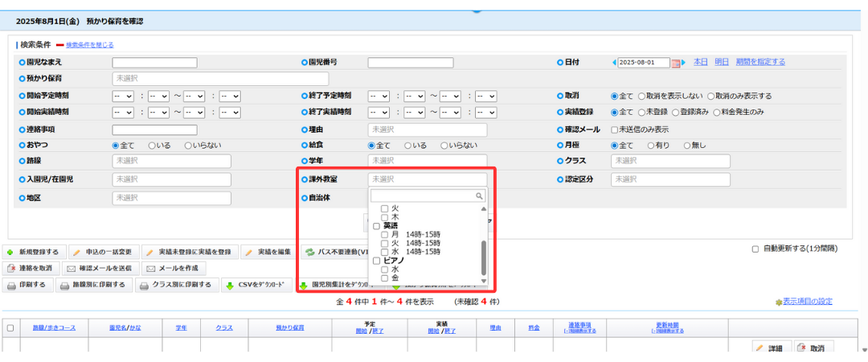Select いらない radio for おやつ
The height and width of the screenshot is (362, 868).
pyautogui.click(x=188, y=146)
